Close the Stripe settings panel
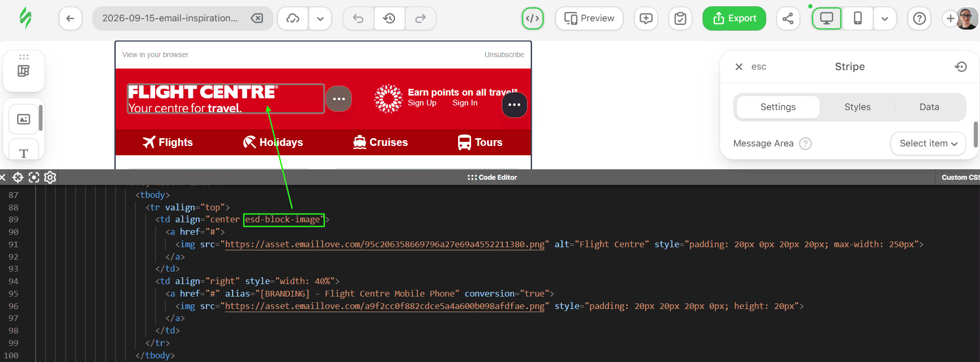 739,66
